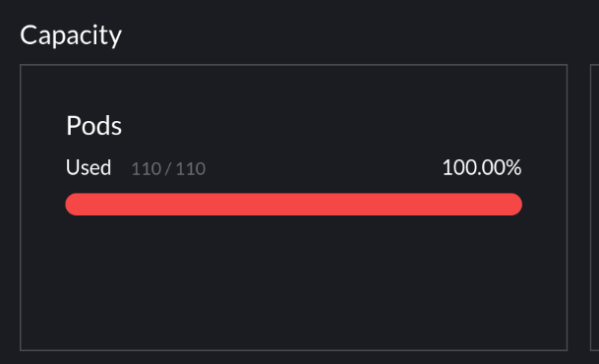
Task: Click blank space between 110 and 100.00%
Action: [324, 168]
